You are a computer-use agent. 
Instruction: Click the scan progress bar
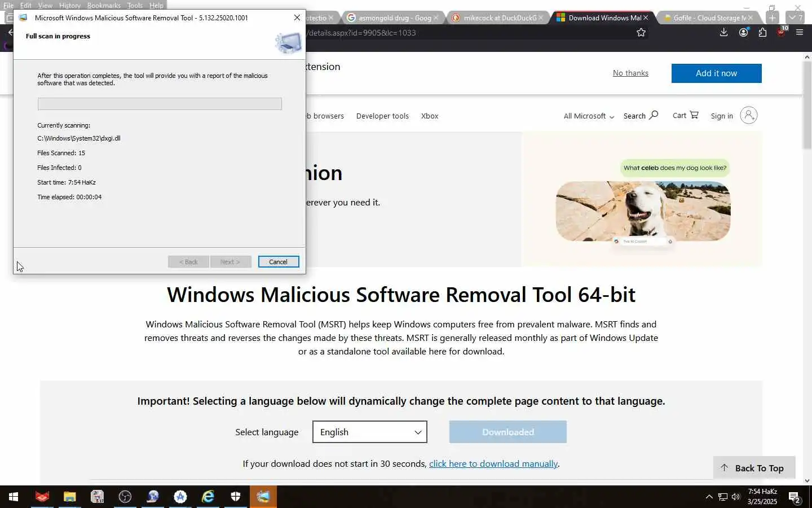tap(160, 104)
